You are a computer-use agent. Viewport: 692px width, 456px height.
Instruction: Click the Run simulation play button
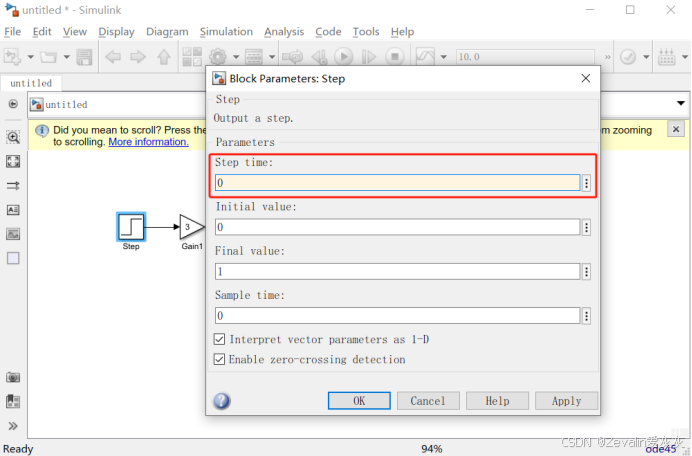point(344,57)
